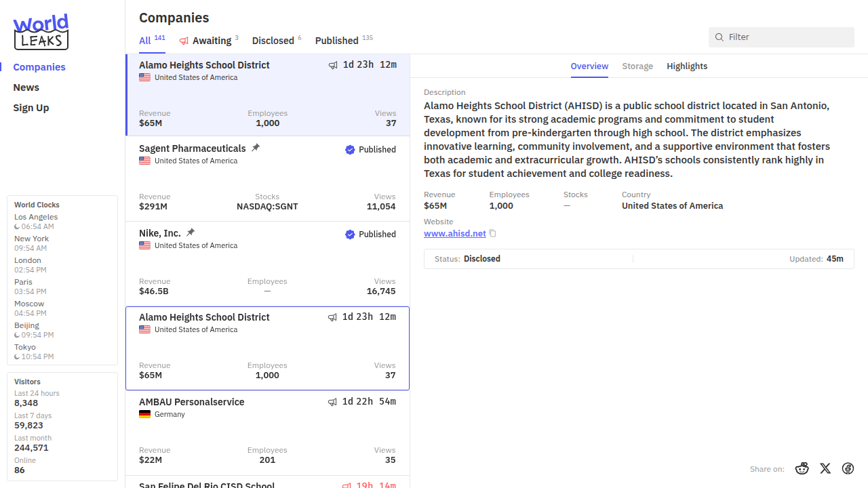Click the Published checkmark badge on Nike

pyautogui.click(x=350, y=235)
